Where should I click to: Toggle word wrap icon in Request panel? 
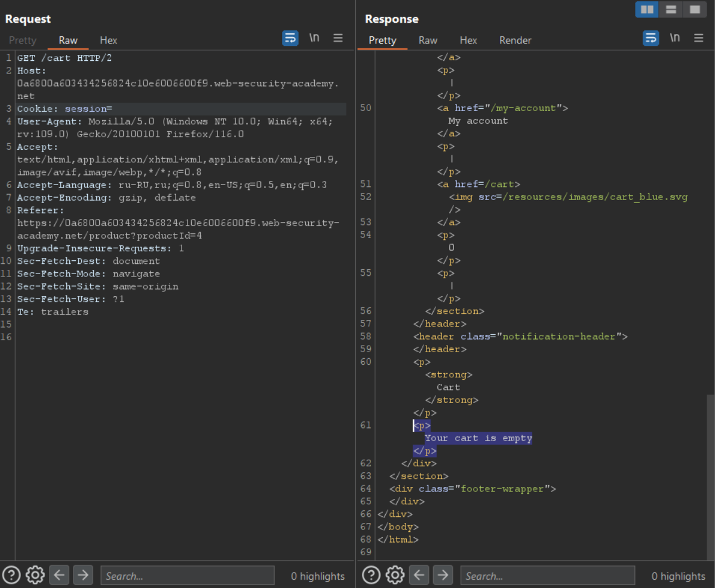point(290,38)
